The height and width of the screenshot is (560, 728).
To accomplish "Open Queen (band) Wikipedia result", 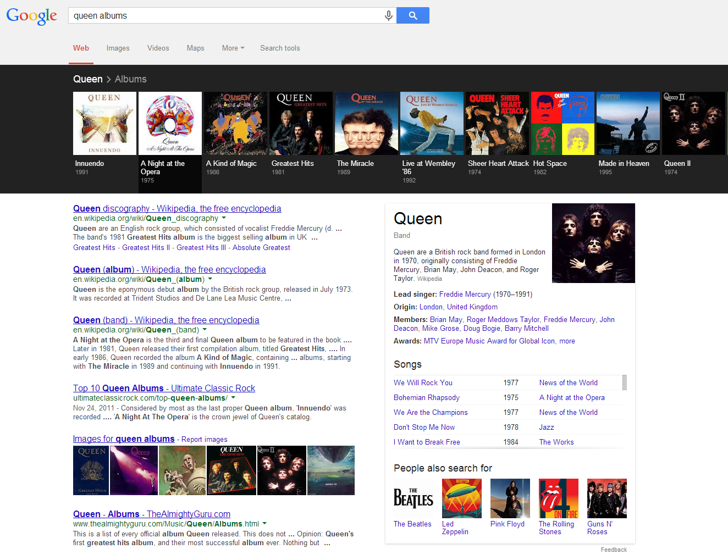I will [x=166, y=320].
